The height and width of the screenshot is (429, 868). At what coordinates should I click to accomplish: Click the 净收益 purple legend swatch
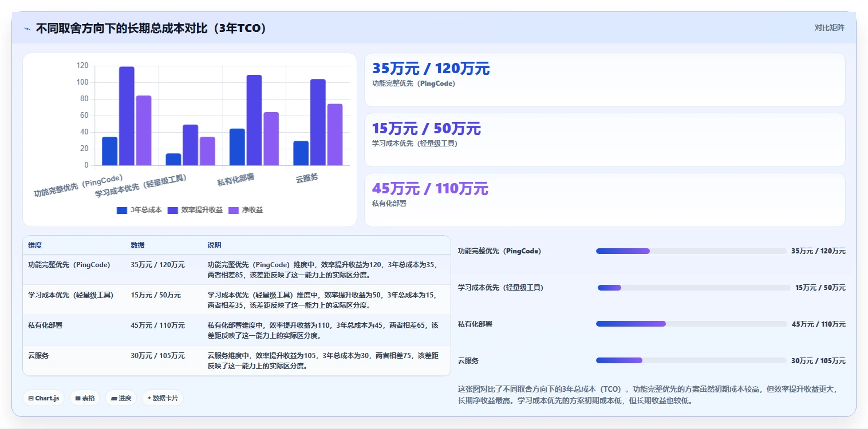(x=234, y=210)
